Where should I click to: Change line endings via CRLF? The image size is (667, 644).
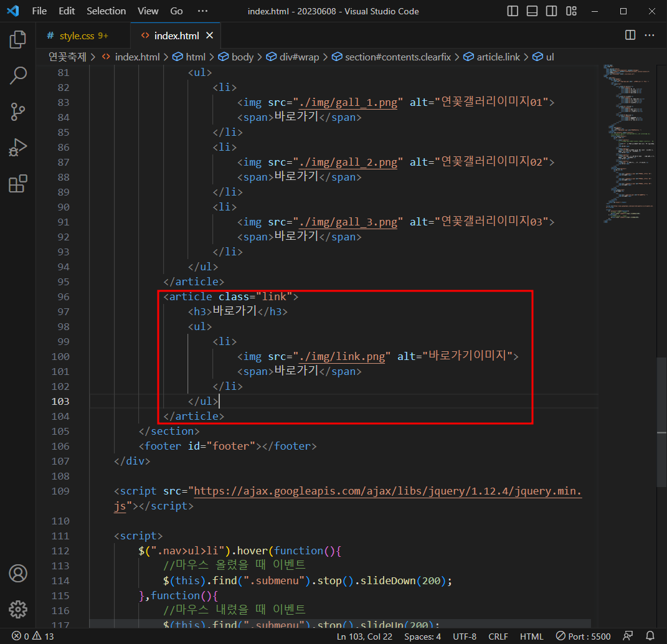(498, 637)
